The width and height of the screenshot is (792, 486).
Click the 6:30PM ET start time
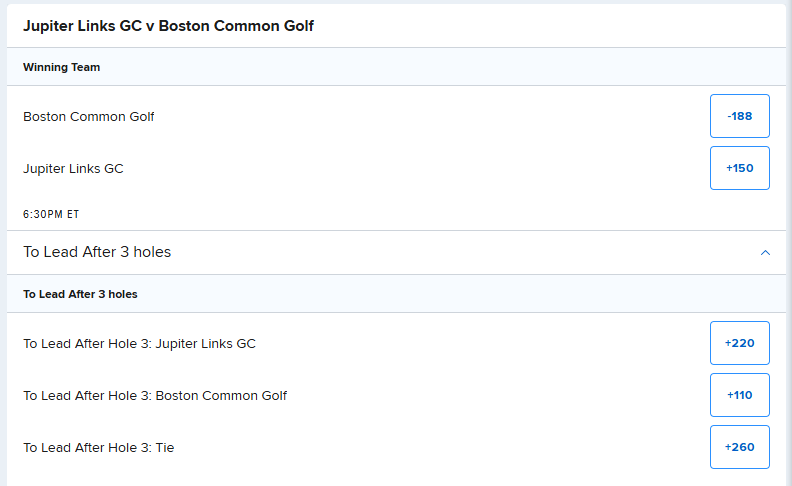pyautogui.click(x=51, y=214)
